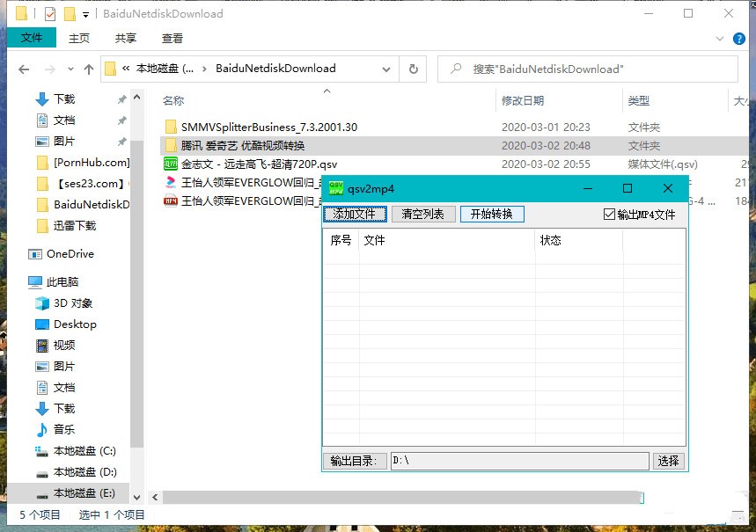Click the 文档 pin icon in quick access
Screen dimensions: 756x532
(x=122, y=120)
